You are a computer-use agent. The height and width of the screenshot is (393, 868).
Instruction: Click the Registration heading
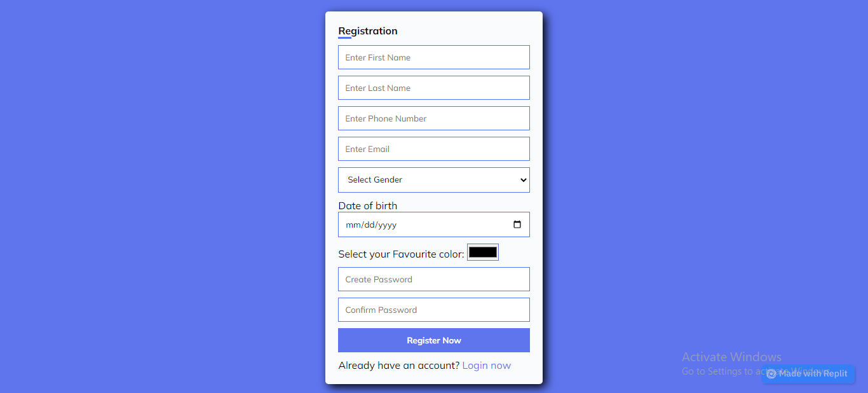point(367,31)
